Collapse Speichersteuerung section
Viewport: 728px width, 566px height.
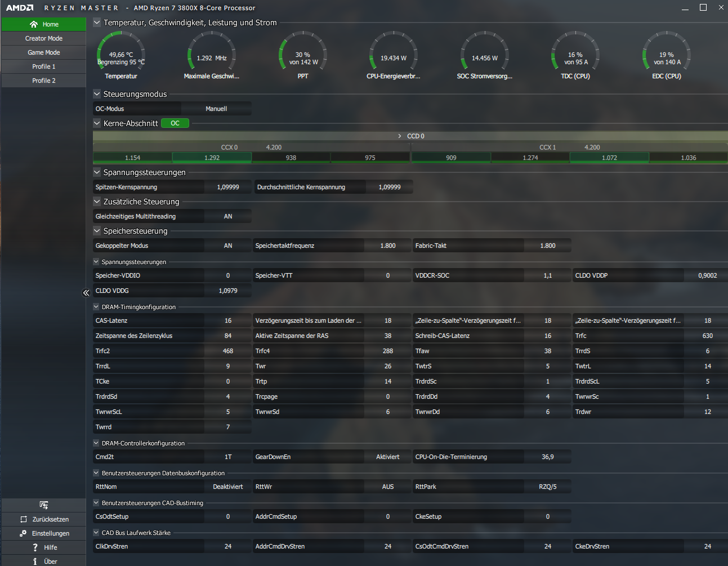(x=97, y=231)
